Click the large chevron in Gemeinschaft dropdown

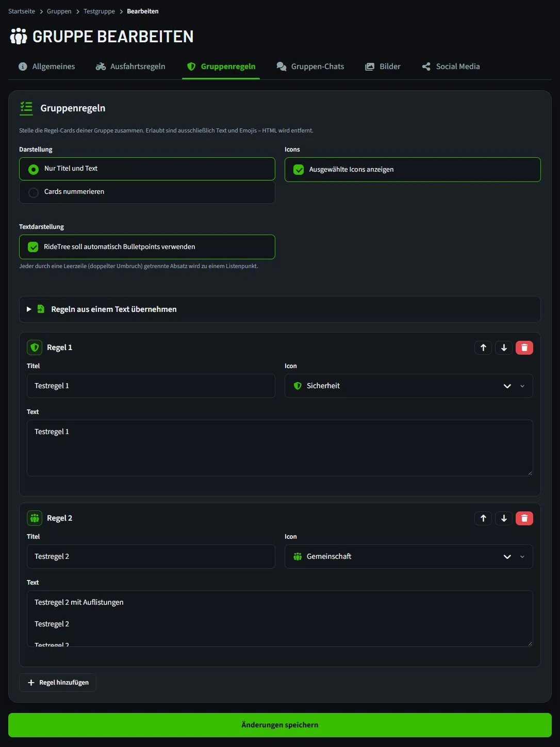pos(507,557)
